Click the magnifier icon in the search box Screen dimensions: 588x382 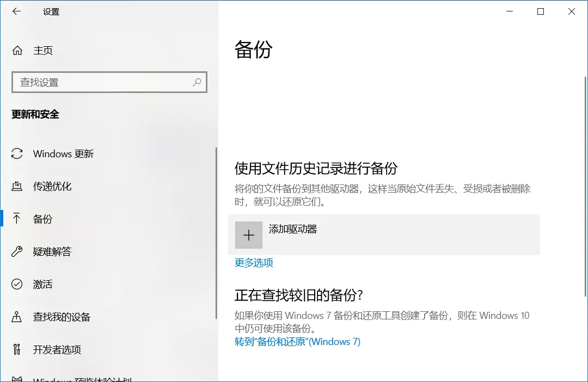coord(197,82)
